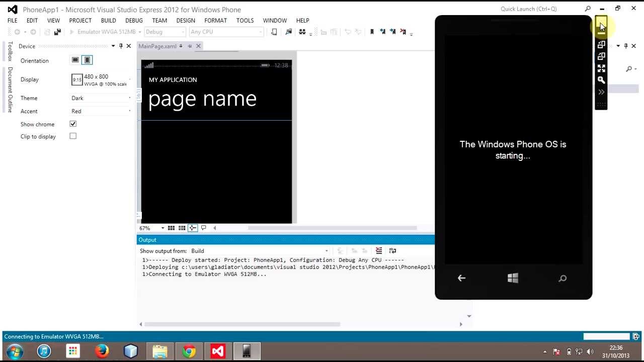This screenshot has width=644, height=362.
Task: Clear all bookmarks toolbar icon
Action: tap(403, 32)
